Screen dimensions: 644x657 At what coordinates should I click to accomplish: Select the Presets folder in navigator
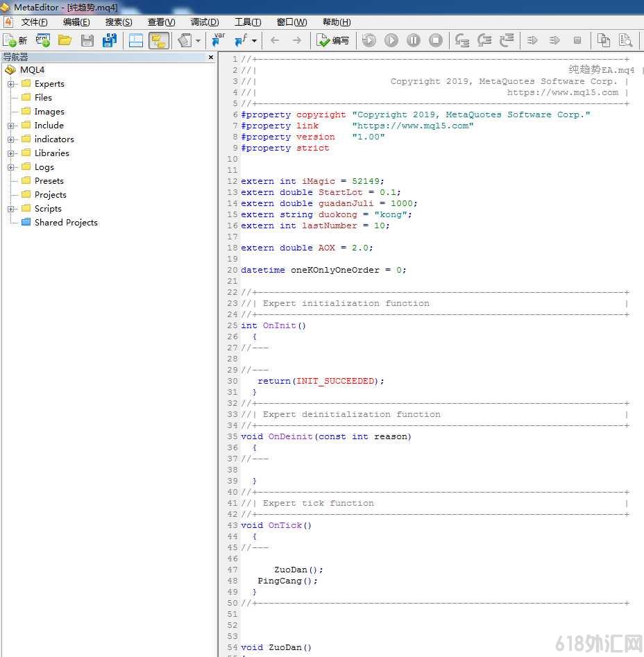click(x=49, y=180)
